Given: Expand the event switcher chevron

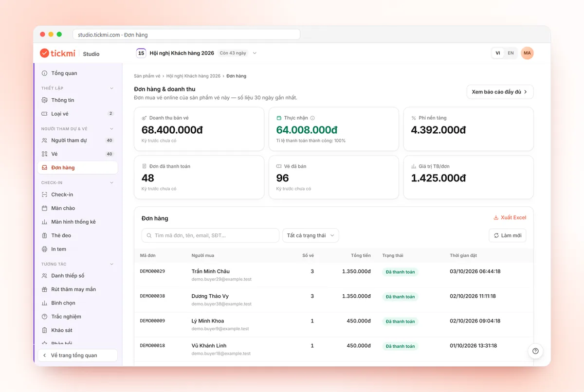Looking at the screenshot, I should [x=255, y=53].
